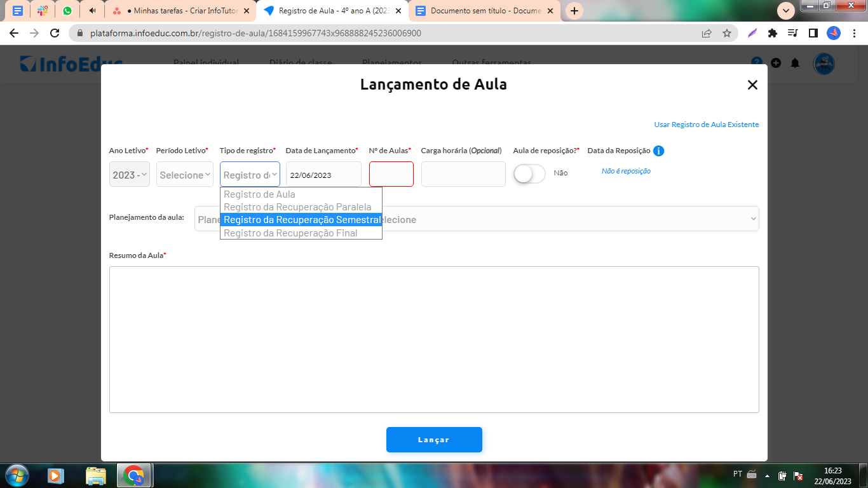
Task: Select Registro da Recuperação Paralela option
Action: pyautogui.click(x=301, y=207)
